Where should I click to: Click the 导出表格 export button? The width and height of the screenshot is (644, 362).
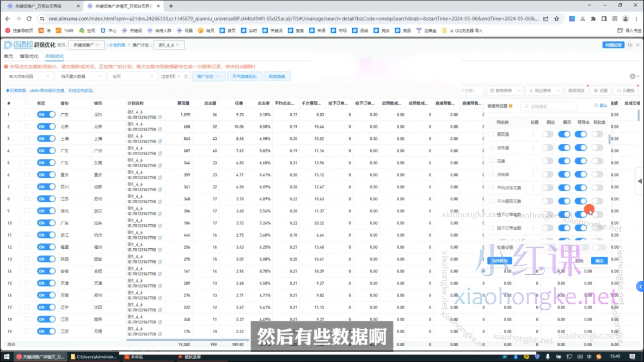point(542,90)
